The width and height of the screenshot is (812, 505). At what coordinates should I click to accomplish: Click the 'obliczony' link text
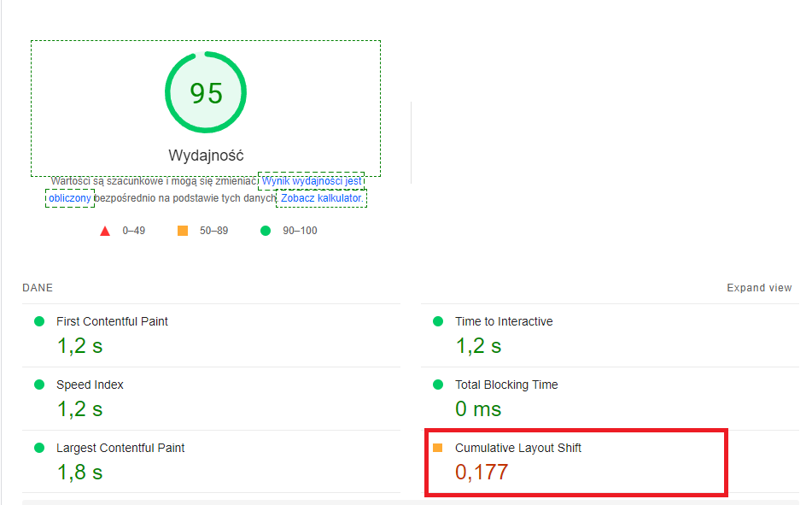point(70,198)
